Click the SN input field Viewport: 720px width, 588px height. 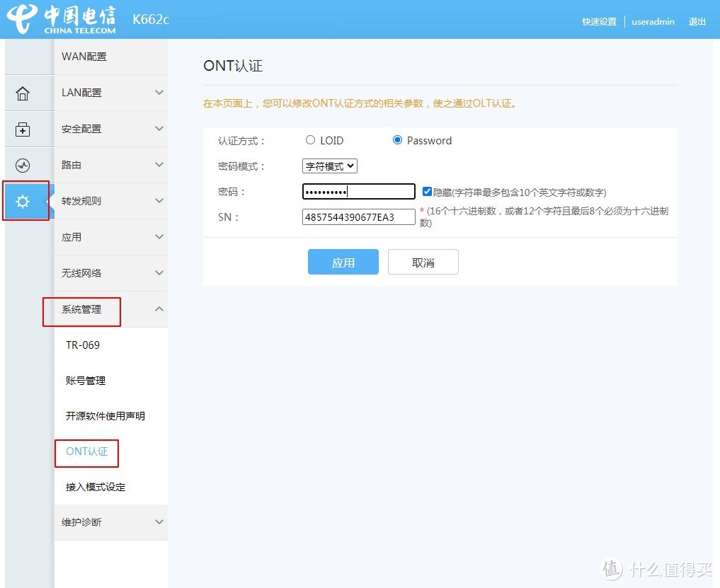pos(358,217)
